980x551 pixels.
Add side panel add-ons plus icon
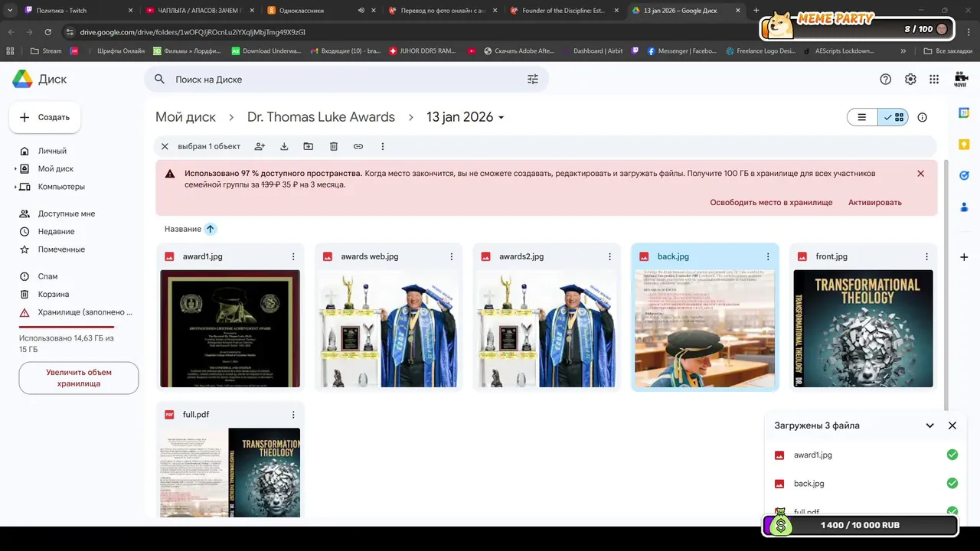[x=965, y=257]
